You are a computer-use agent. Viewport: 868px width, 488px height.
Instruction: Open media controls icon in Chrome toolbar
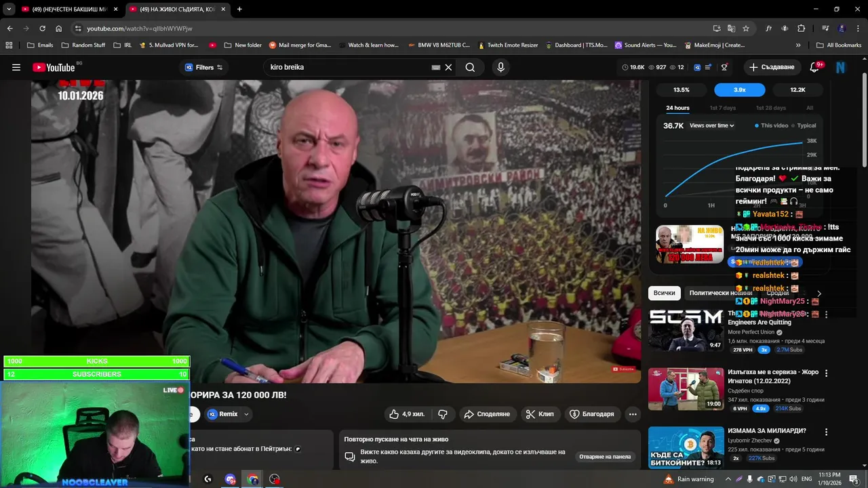click(x=825, y=28)
